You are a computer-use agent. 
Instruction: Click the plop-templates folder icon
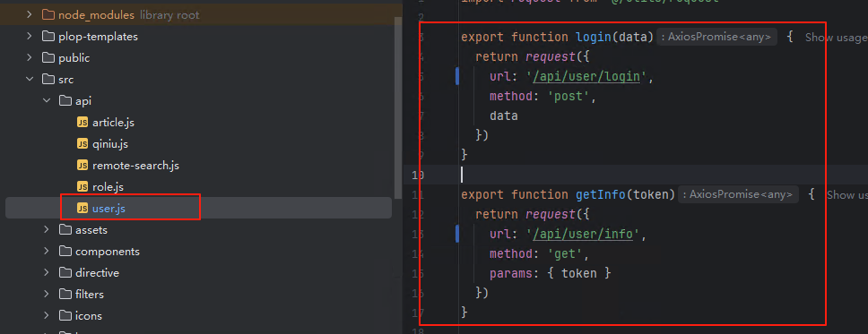point(48,37)
